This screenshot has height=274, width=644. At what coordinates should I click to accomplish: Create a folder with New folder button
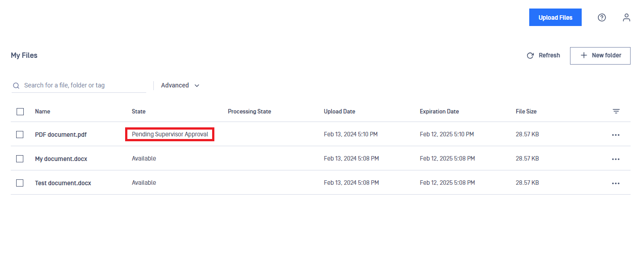tap(600, 56)
